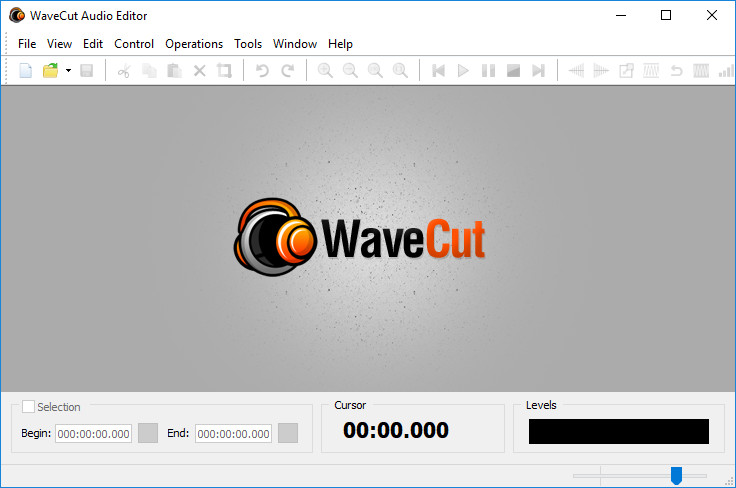Open the File menu

pos(27,44)
